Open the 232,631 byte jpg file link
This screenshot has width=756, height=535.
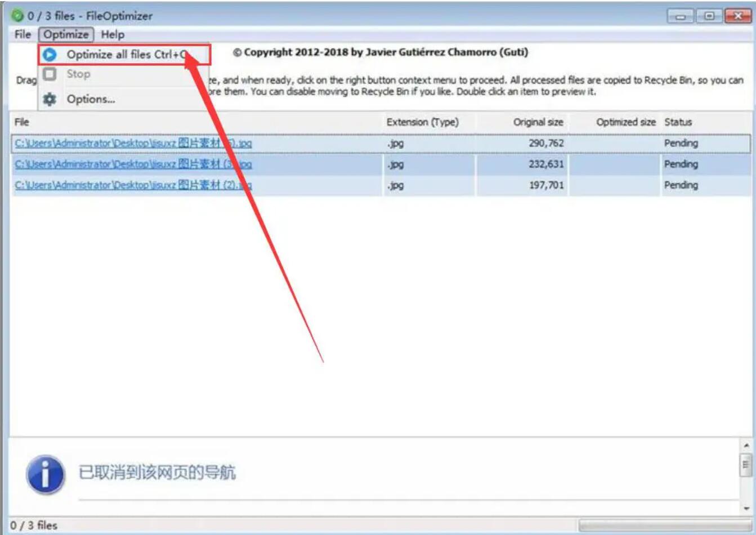133,164
